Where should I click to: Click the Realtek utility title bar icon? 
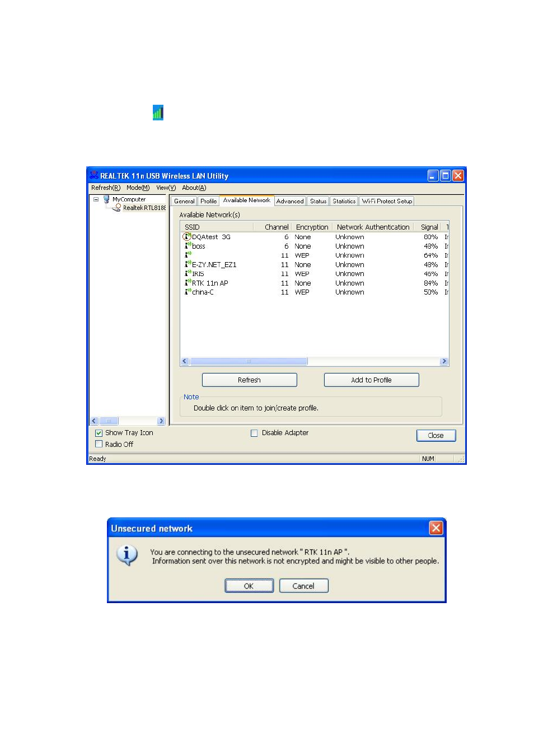coord(94,175)
